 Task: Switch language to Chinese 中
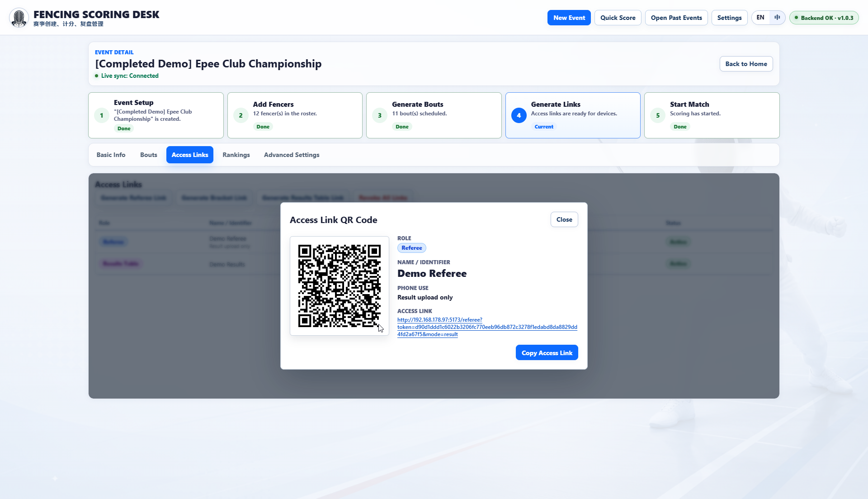[777, 18]
